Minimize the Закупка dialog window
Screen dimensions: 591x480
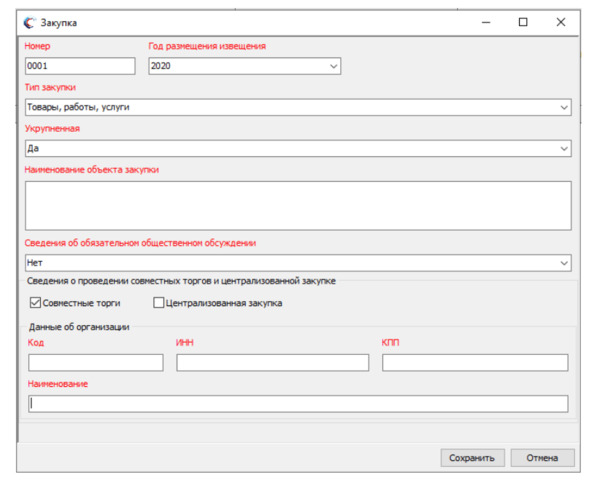486,23
